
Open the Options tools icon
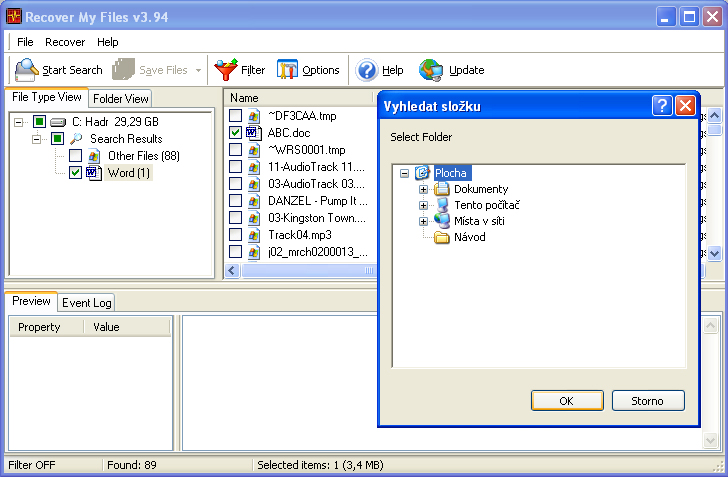coord(287,70)
